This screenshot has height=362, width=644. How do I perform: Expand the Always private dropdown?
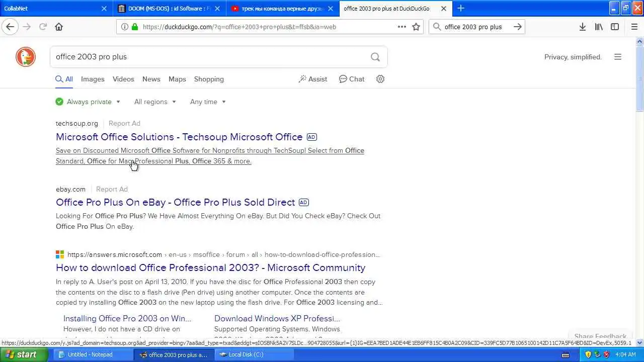coord(88,102)
